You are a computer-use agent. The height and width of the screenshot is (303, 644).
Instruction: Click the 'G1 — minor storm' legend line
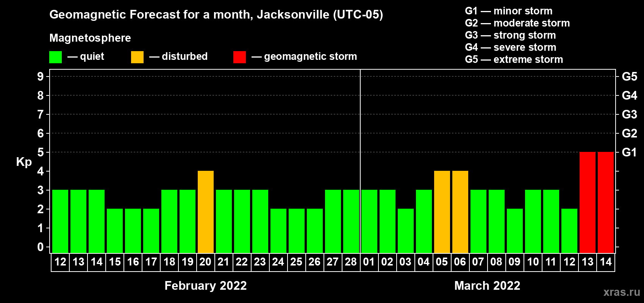click(x=509, y=11)
